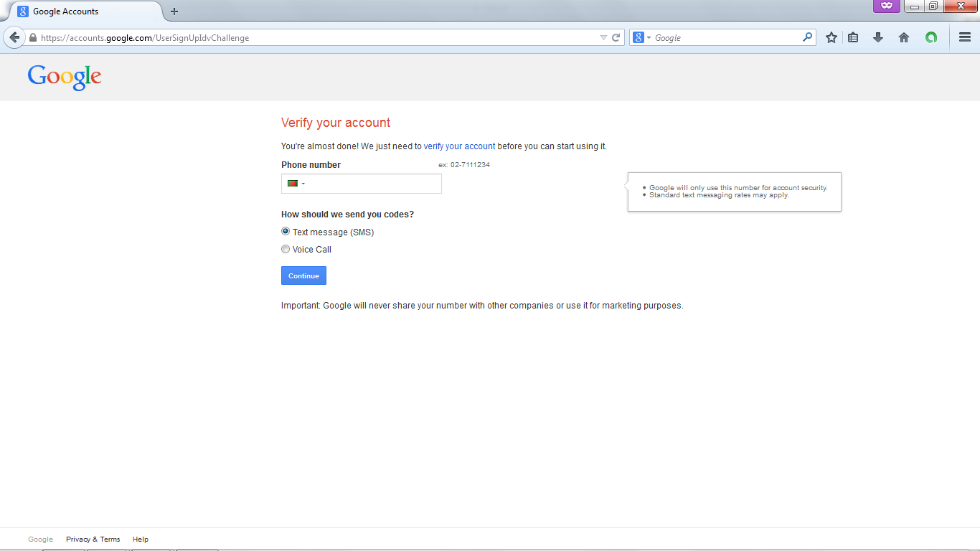
Task: Open the Firefox hamburger menu
Action: coord(965,37)
